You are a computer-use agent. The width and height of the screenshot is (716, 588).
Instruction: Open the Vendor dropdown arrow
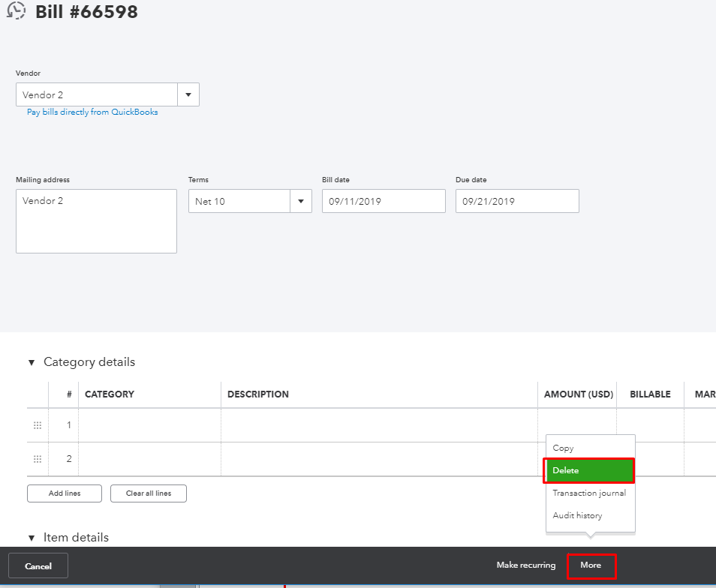(x=188, y=94)
